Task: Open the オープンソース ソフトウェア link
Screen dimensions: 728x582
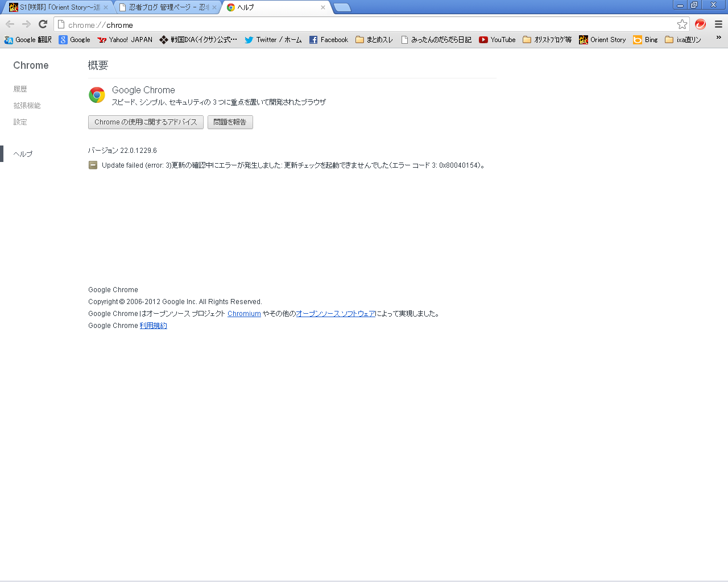Action: pos(336,314)
